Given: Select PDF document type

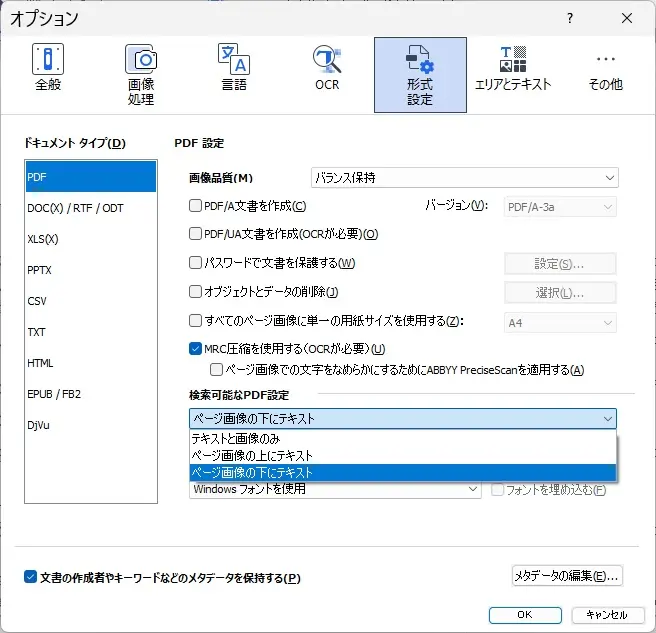Looking at the screenshot, I should 91,177.
